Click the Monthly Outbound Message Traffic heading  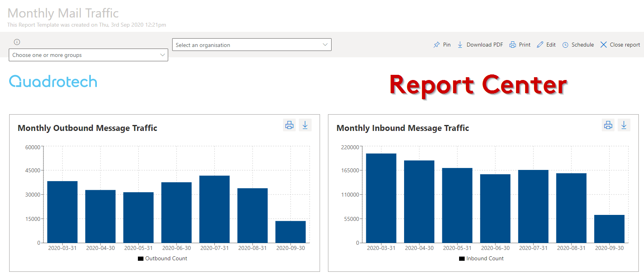pyautogui.click(x=87, y=128)
